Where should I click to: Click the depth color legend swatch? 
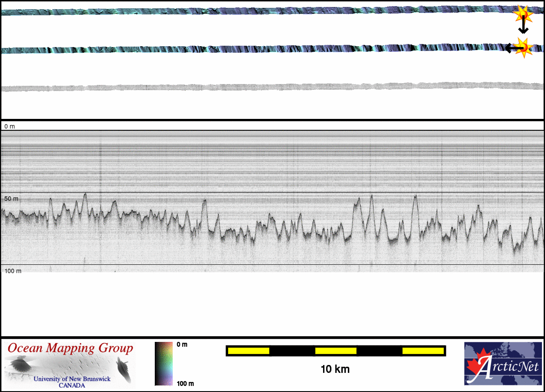click(163, 364)
